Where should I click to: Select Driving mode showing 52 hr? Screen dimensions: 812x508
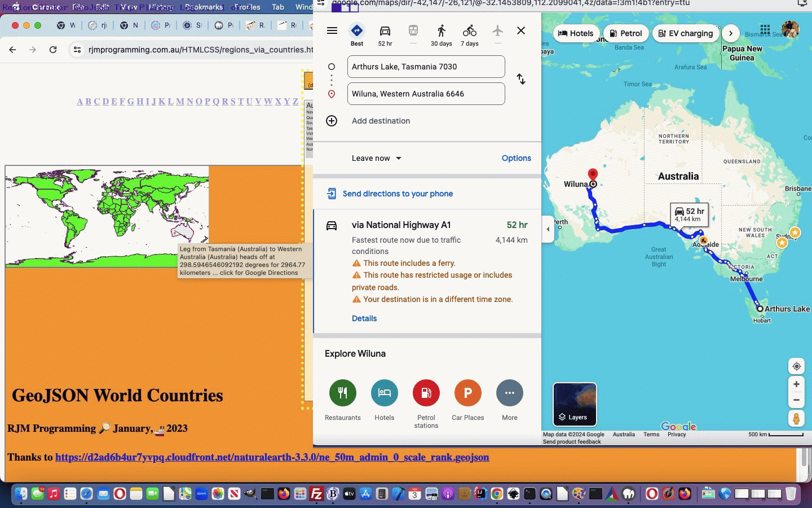[x=385, y=35]
